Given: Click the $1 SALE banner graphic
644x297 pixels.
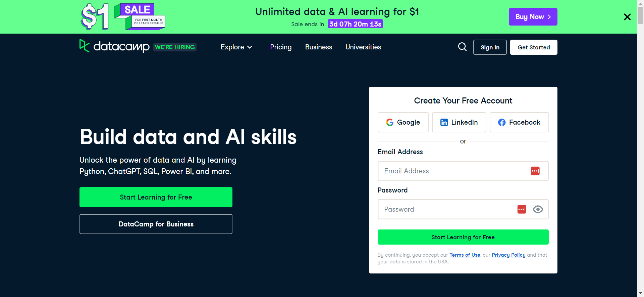Looking at the screenshot, I should click(123, 17).
